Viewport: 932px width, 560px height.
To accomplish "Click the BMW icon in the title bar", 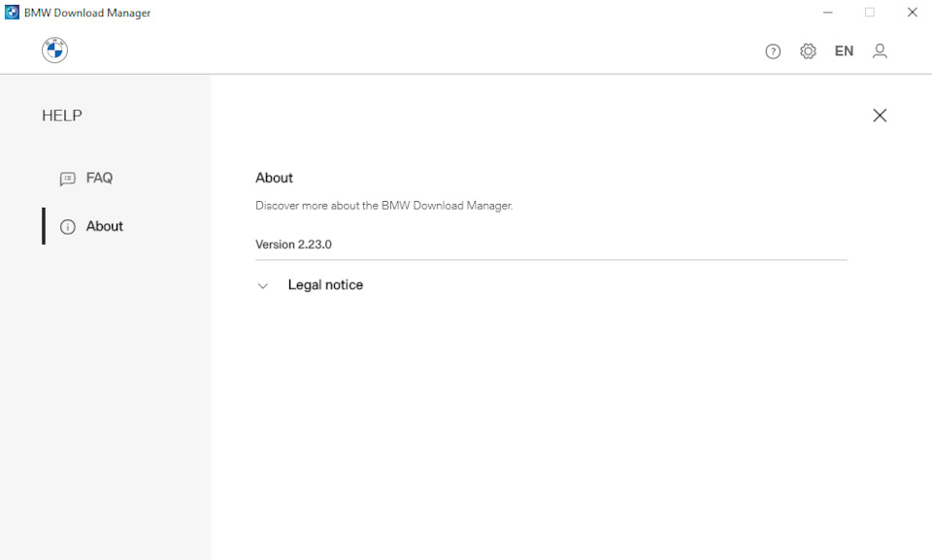I will coord(14,12).
